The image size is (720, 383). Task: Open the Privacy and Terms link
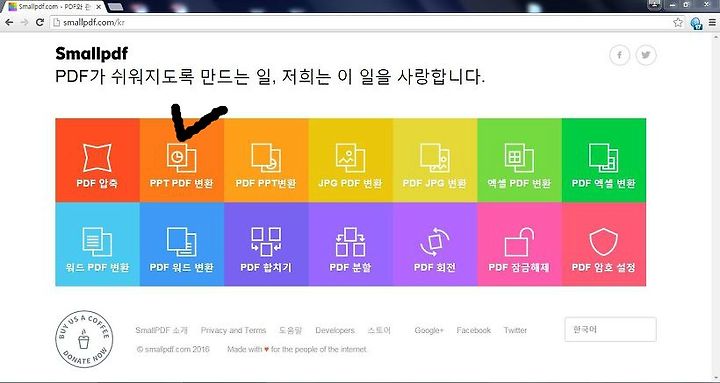[x=233, y=330]
